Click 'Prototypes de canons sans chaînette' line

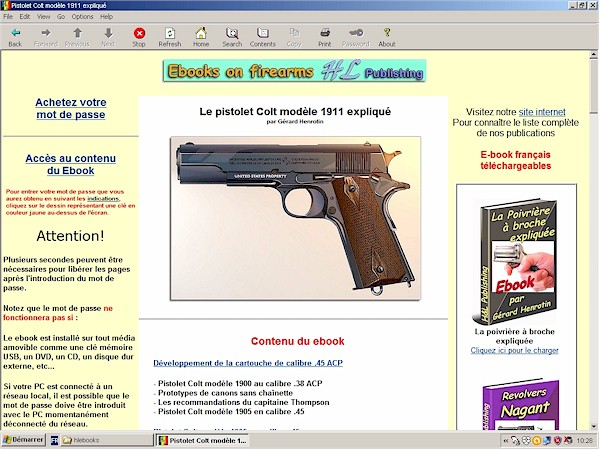tap(225, 393)
